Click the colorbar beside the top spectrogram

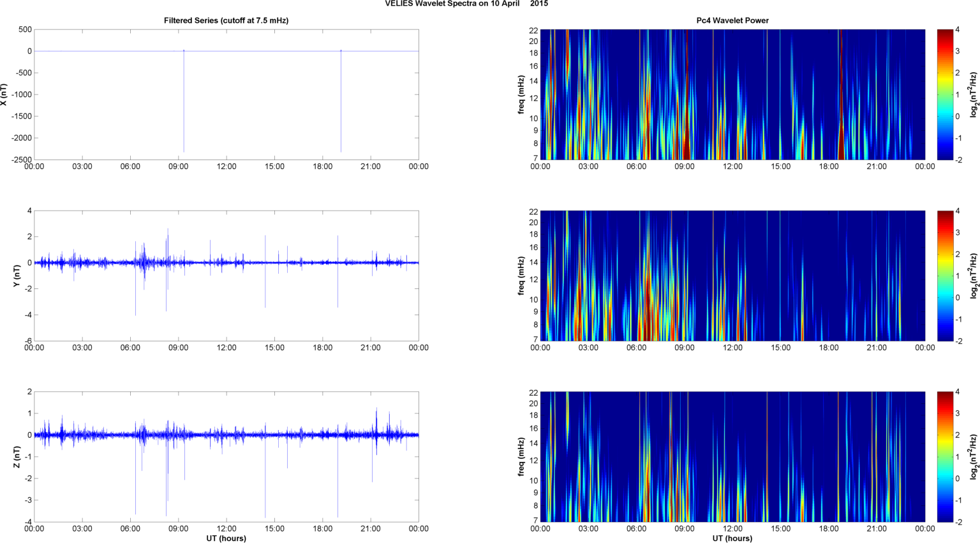click(x=944, y=94)
